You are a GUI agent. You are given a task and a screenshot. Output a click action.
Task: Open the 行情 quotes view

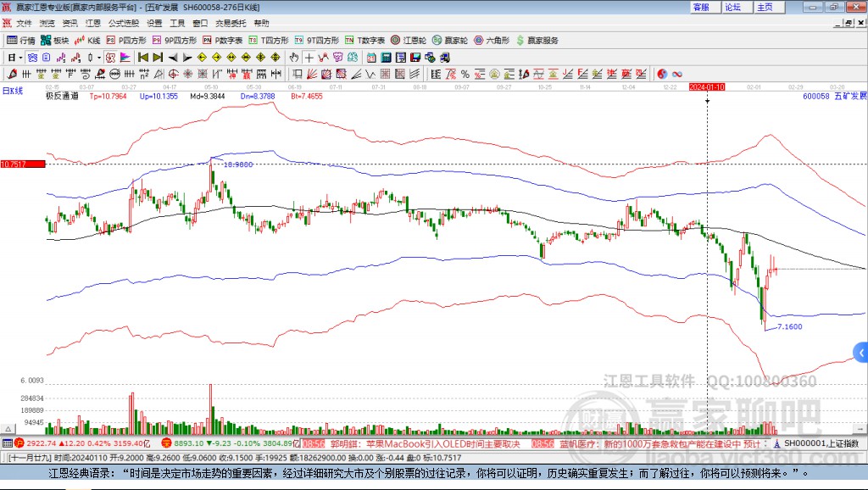coord(20,41)
